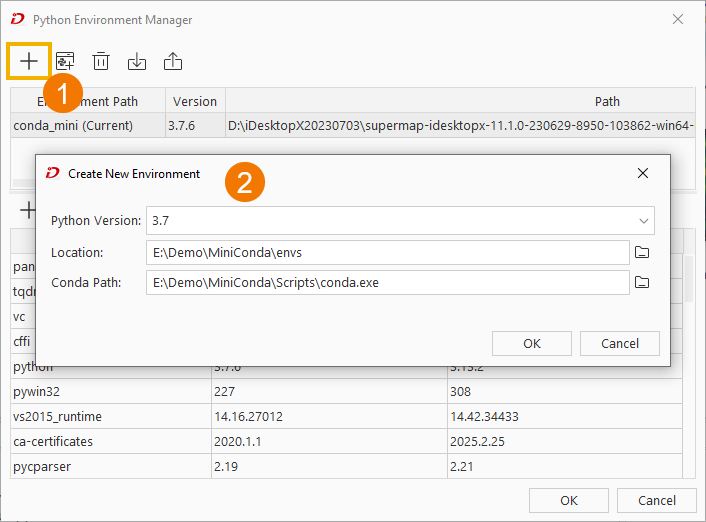Close the Create New Environment dialog
Image resolution: width=706 pixels, height=522 pixels.
(643, 173)
